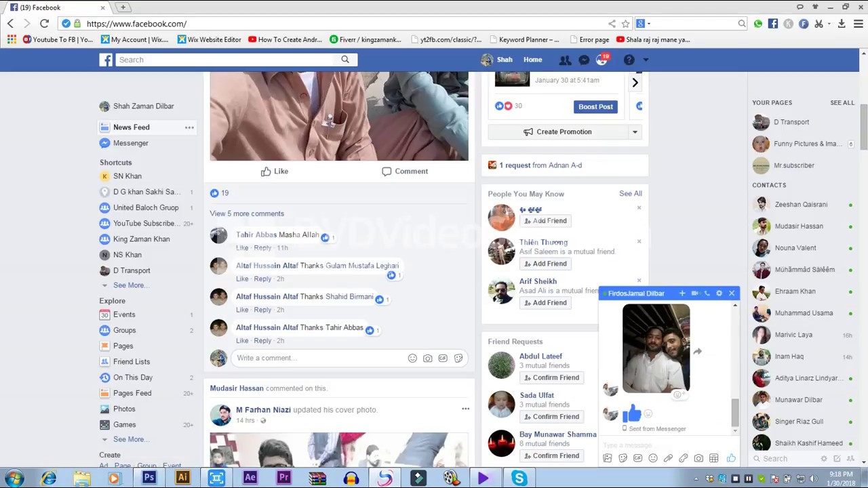Open chat options gear in FirdosJamal Dilbar window

719,293
